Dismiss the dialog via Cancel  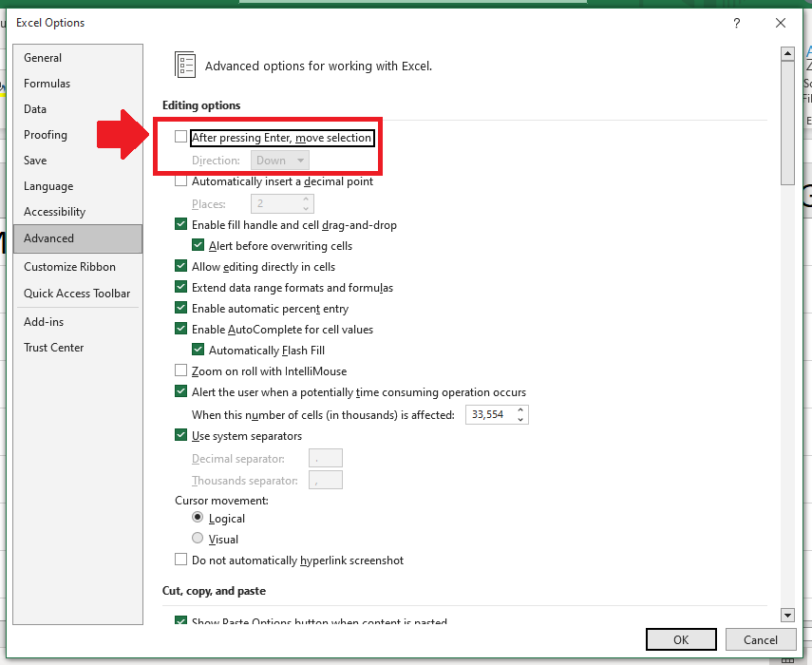point(761,639)
